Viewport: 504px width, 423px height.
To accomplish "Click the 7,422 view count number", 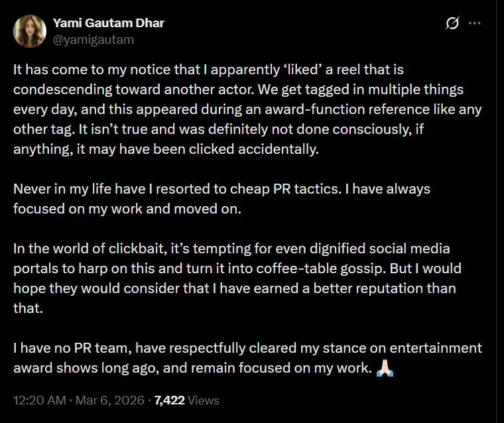I will tap(169, 400).
